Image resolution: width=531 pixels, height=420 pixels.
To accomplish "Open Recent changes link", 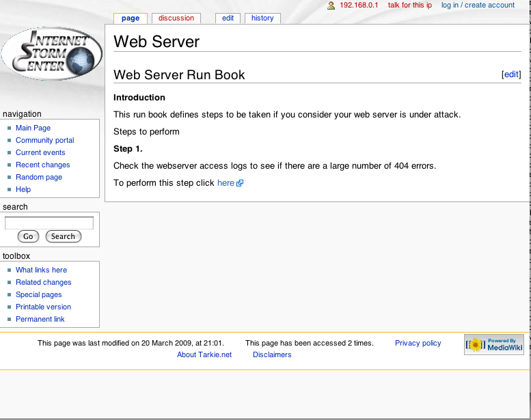I will [x=42, y=165].
